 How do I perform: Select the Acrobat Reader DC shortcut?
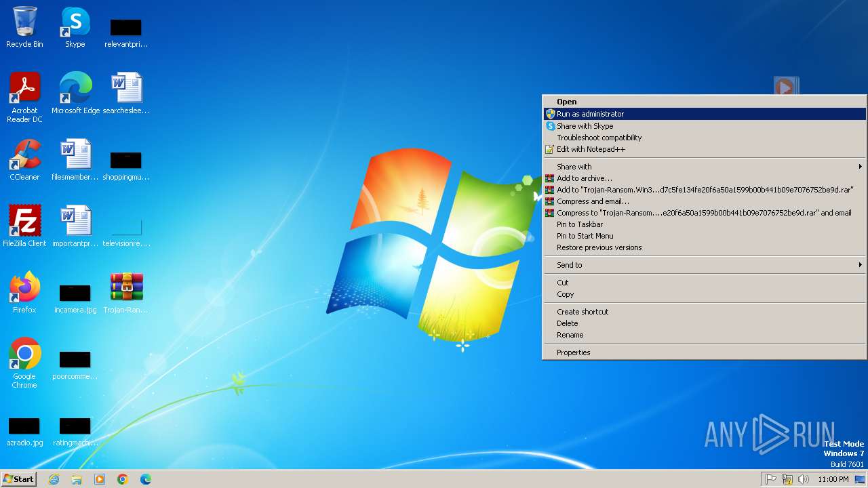[24, 98]
